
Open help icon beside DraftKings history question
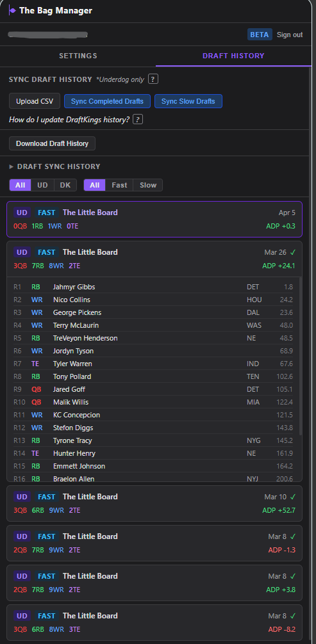click(x=138, y=120)
